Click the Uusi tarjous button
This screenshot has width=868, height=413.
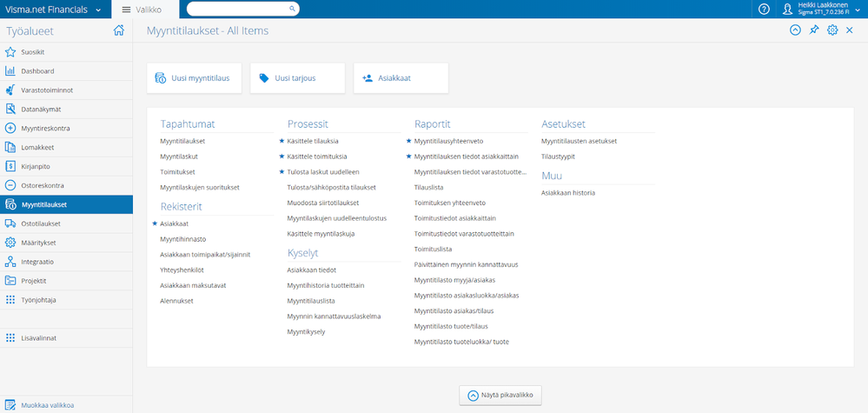(298, 78)
